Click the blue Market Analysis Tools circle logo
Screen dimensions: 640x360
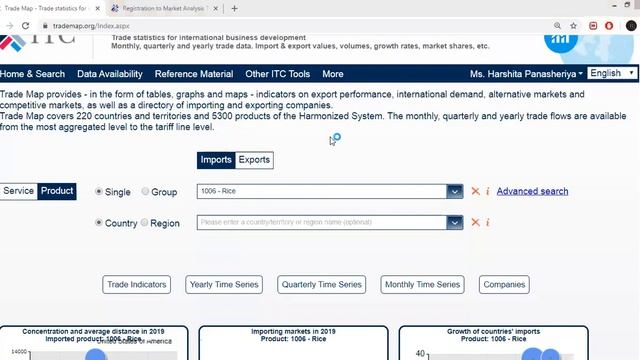pyautogui.click(x=561, y=43)
